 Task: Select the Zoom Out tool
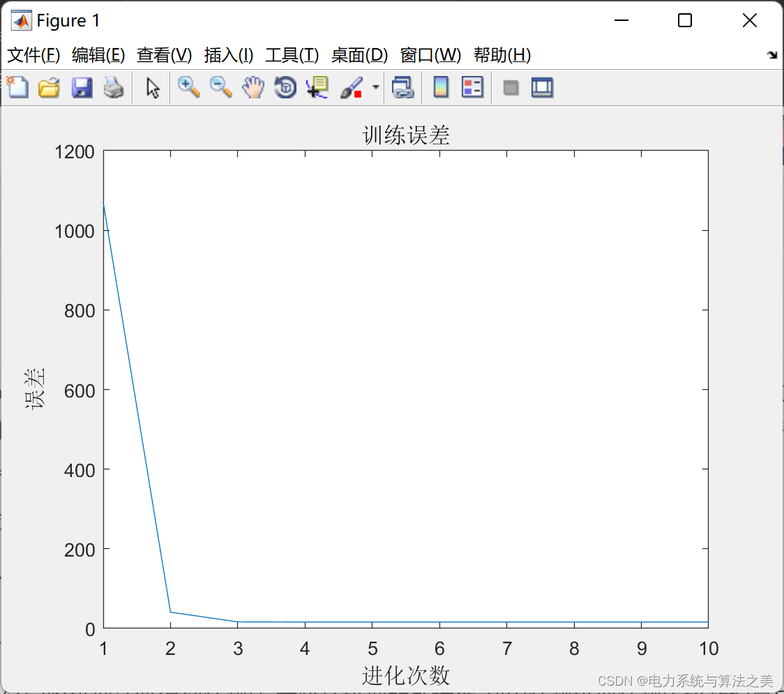coord(220,87)
